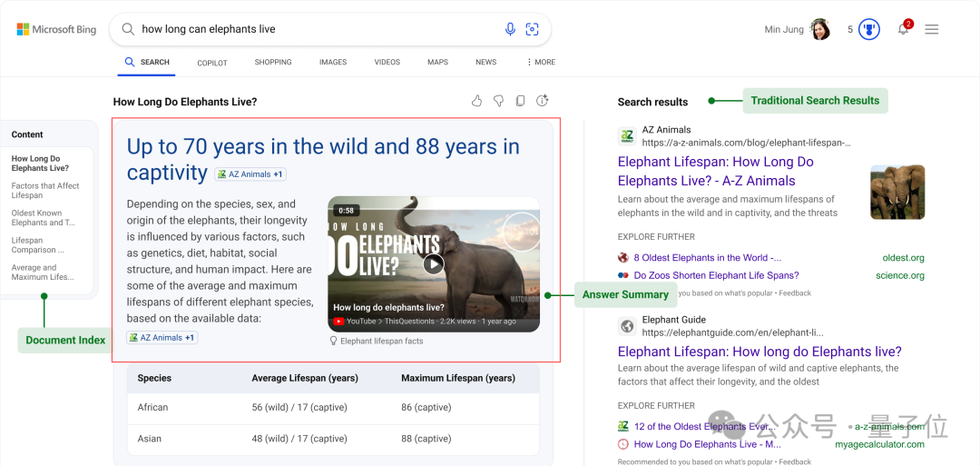The width and height of the screenshot is (980, 466).
Task: Open Elephant Guide lifespan result link
Action: click(x=759, y=352)
